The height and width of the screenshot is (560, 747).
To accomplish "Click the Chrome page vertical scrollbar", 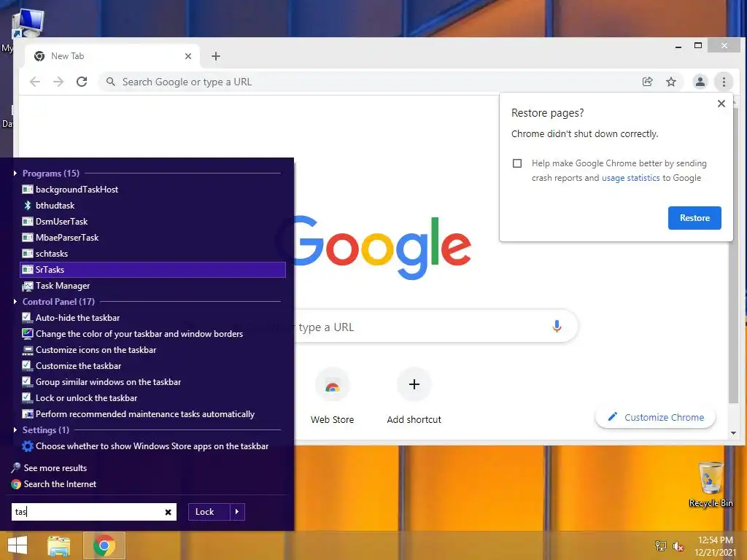I will (x=733, y=254).
